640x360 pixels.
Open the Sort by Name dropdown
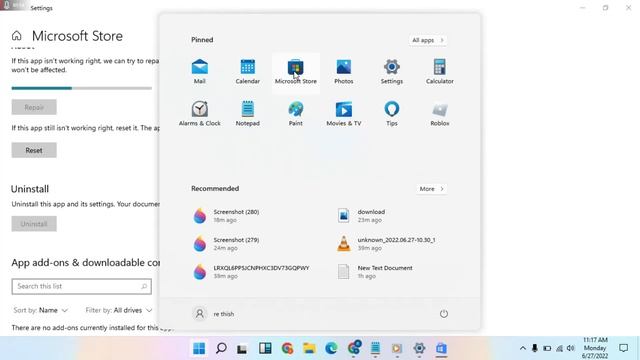(x=40, y=310)
